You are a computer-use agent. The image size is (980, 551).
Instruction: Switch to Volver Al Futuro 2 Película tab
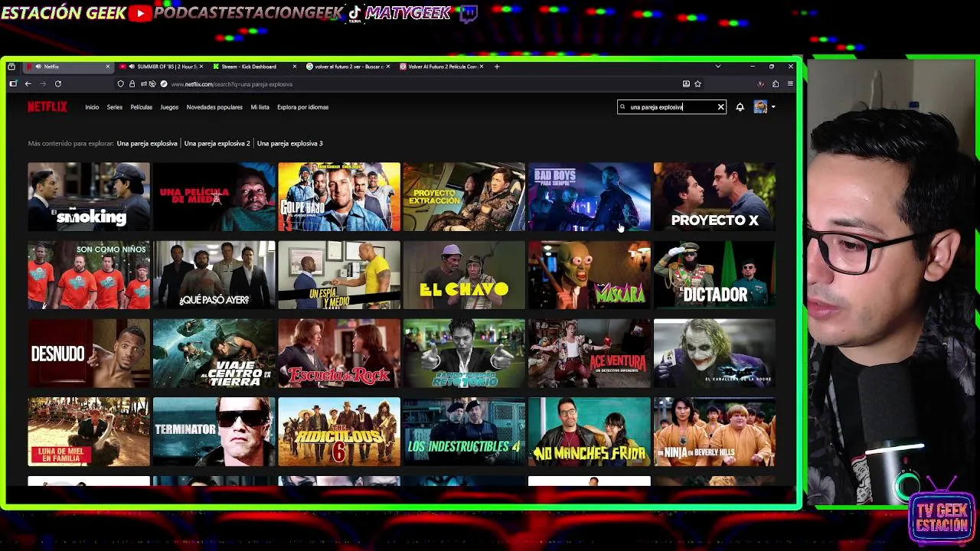point(442,67)
